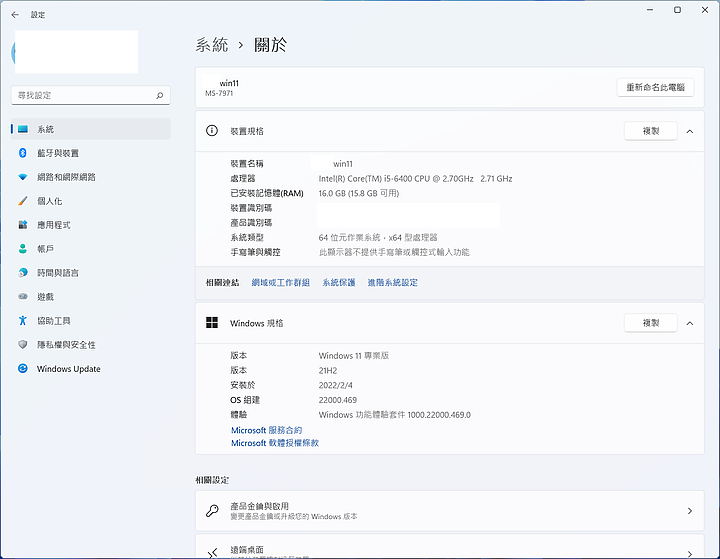Click the 64 位元作業系統 system type text
Viewport: 720px width, 559px height.
point(378,237)
